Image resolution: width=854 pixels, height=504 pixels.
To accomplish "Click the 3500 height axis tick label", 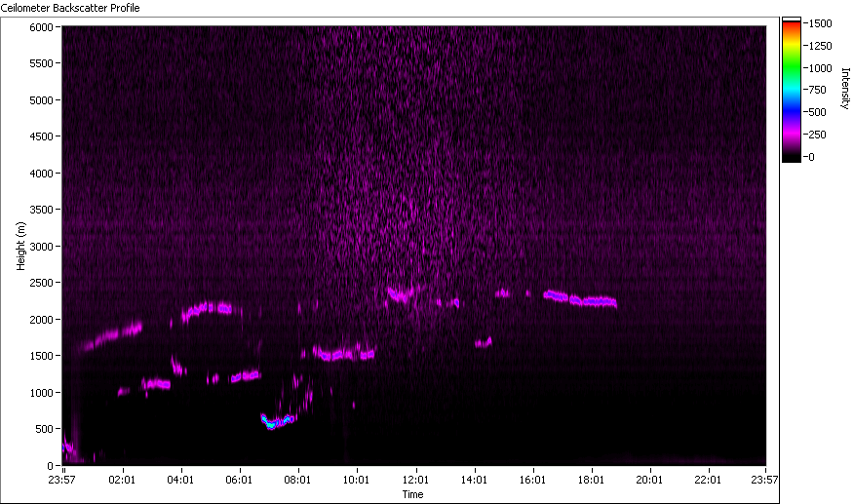I will coord(41,210).
